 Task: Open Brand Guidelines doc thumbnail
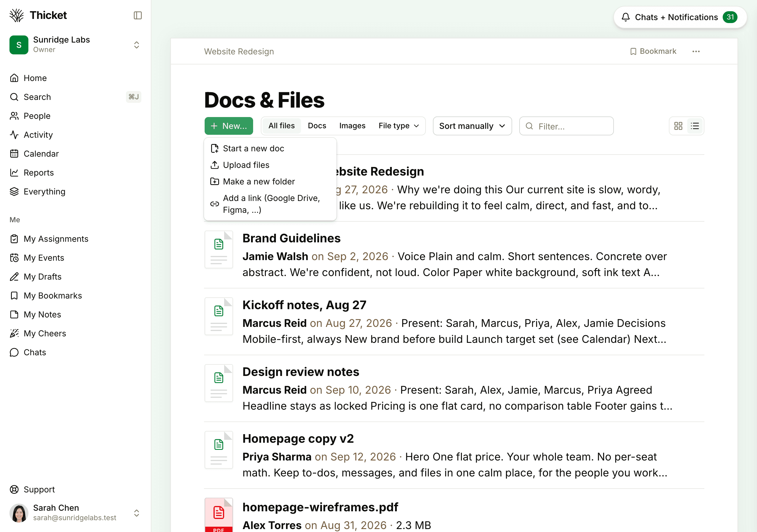click(219, 249)
